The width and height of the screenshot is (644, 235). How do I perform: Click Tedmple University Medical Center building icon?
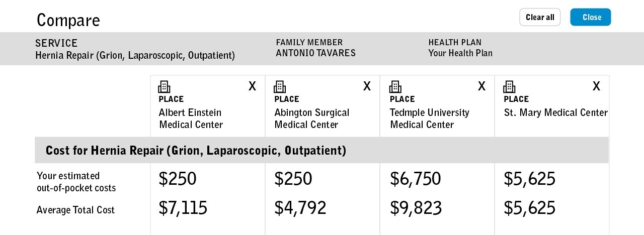click(x=395, y=87)
